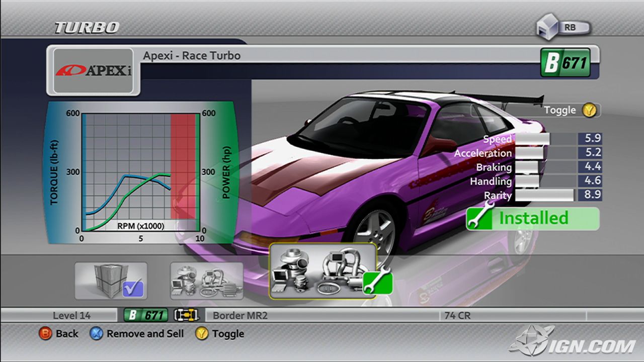
Task: Select the highlighted race turbo kit thumbnail
Action: (x=323, y=271)
